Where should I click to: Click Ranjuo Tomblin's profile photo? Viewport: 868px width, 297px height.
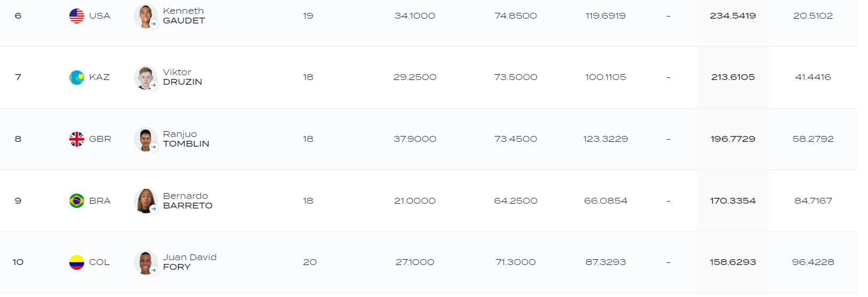(x=145, y=139)
